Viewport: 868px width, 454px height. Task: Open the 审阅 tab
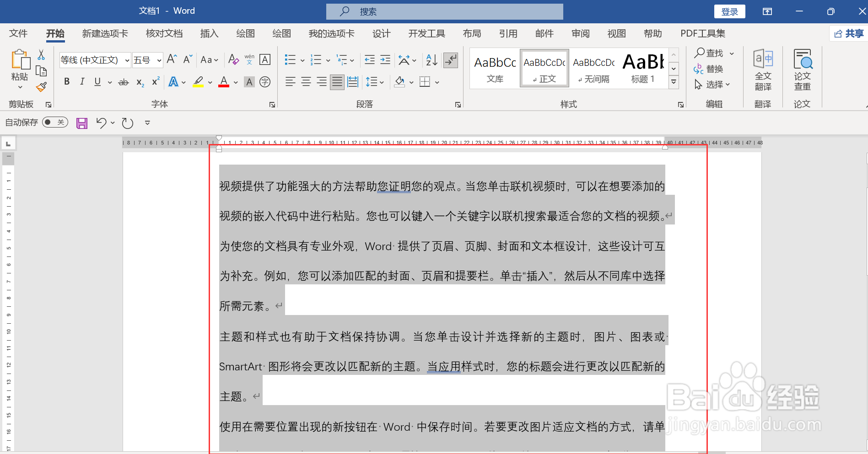580,33
